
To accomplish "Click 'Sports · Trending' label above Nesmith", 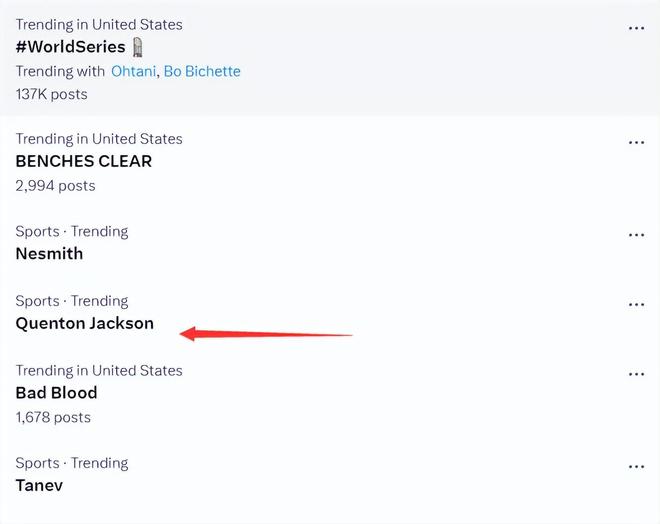I will (x=72, y=231).
